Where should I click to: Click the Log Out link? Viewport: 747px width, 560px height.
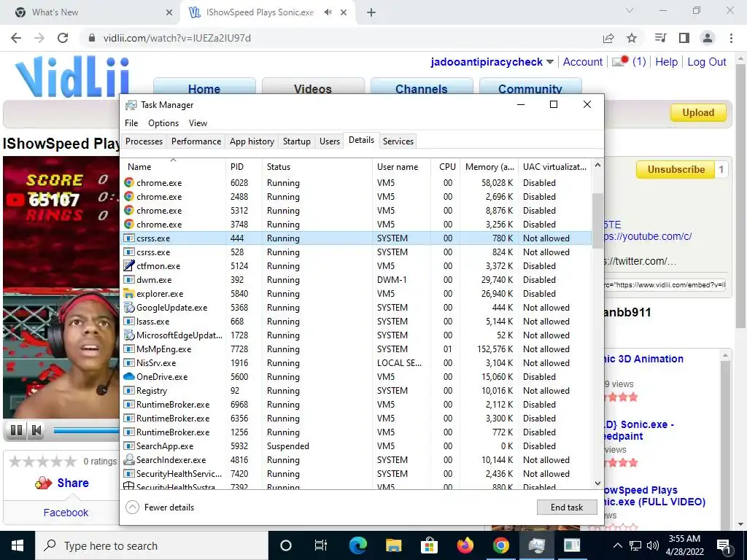(x=706, y=62)
